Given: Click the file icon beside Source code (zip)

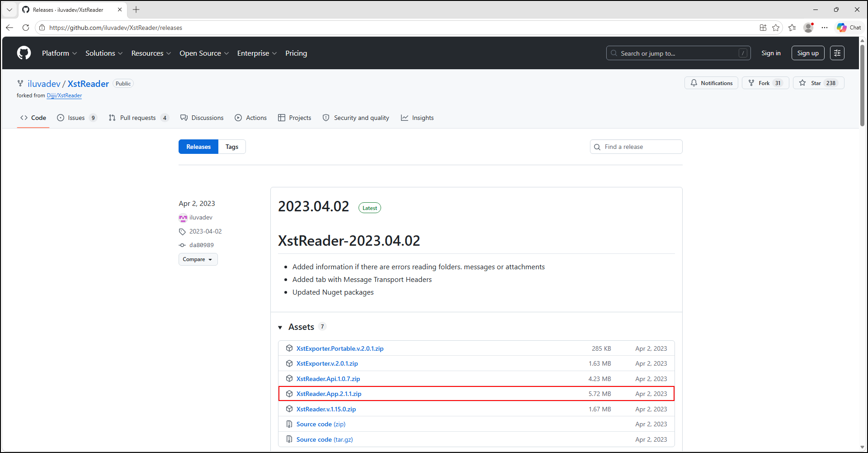Looking at the screenshot, I should pyautogui.click(x=289, y=424).
